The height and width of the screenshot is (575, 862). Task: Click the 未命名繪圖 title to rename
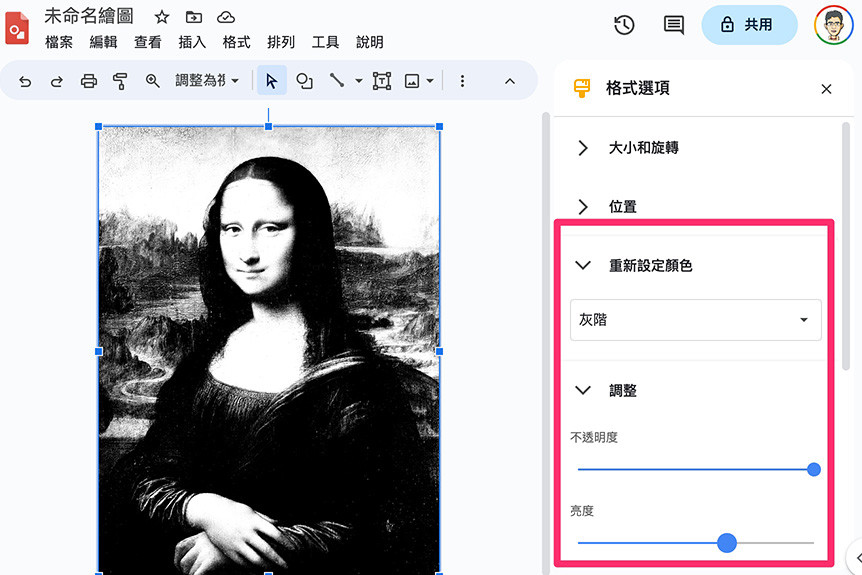click(x=89, y=16)
